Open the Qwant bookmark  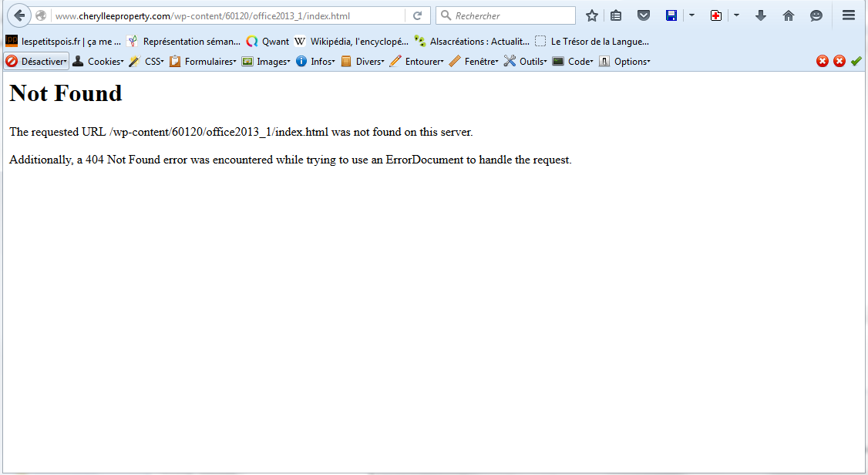pos(267,42)
